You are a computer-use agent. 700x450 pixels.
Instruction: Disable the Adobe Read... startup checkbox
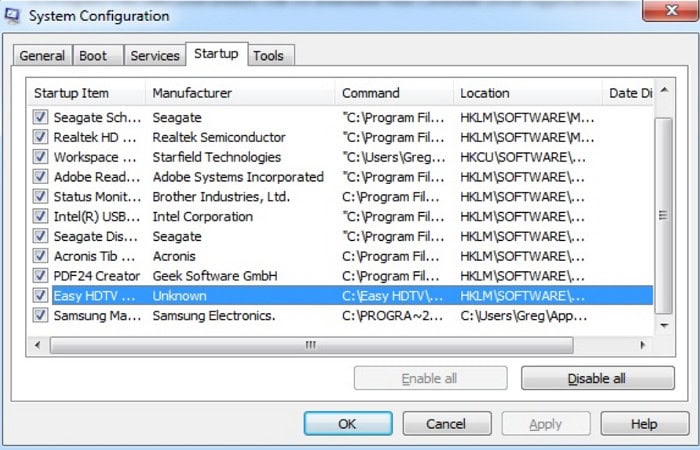pos(40,177)
